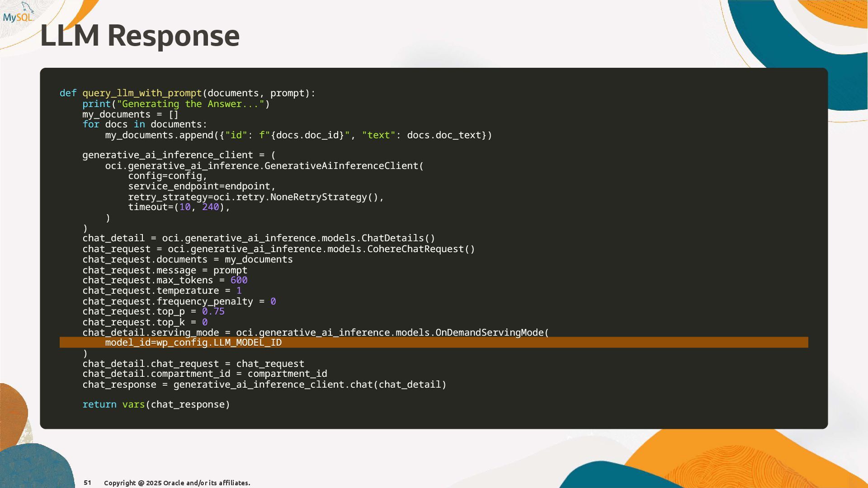This screenshot has width=868, height=488.
Task: Click the chat_detail.compartment_id assignment line
Action: [x=204, y=374]
